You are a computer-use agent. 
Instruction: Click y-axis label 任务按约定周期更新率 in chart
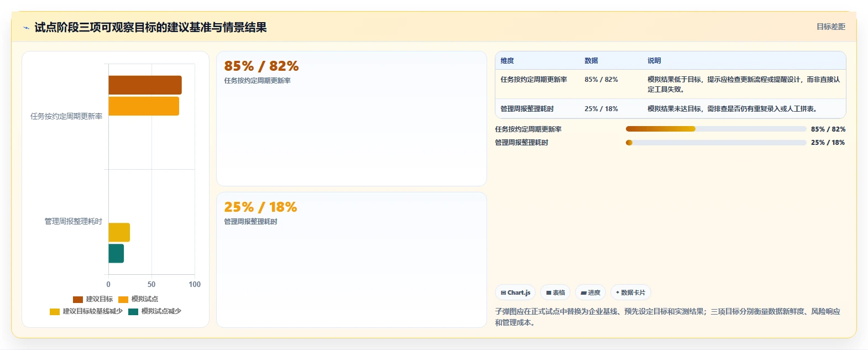click(66, 116)
